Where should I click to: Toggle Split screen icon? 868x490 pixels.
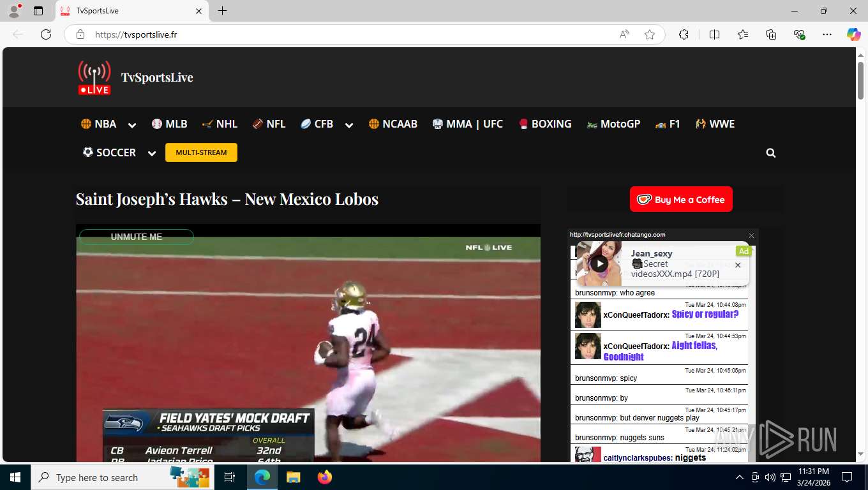point(714,34)
